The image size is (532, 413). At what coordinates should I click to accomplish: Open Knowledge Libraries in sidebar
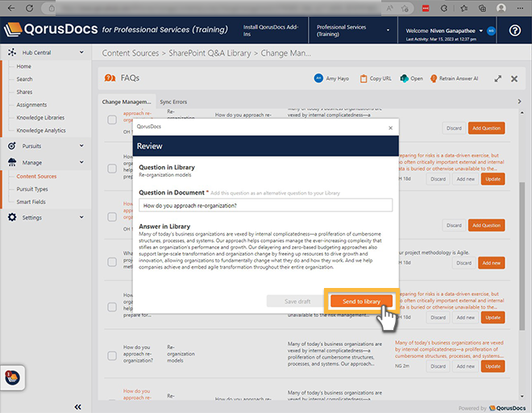(x=40, y=118)
